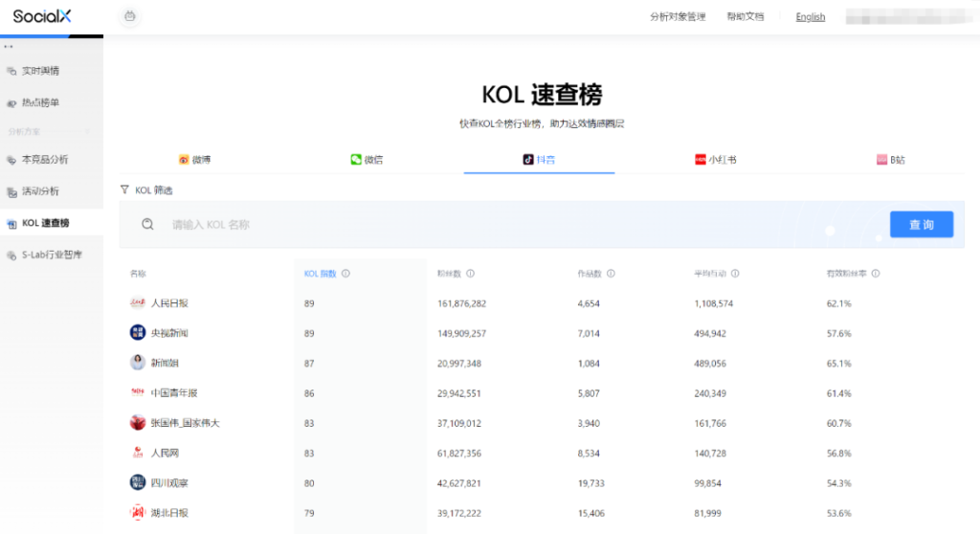Click 湖北日报 avatar
The height and width of the screenshot is (534, 980).
click(138, 513)
